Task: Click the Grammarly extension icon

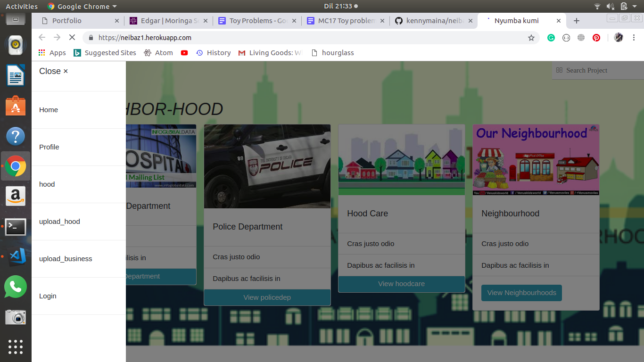Action: pyautogui.click(x=551, y=38)
